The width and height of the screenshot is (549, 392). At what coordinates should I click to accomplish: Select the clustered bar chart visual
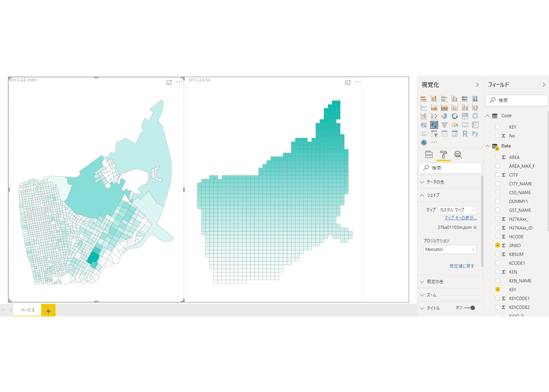click(x=444, y=99)
